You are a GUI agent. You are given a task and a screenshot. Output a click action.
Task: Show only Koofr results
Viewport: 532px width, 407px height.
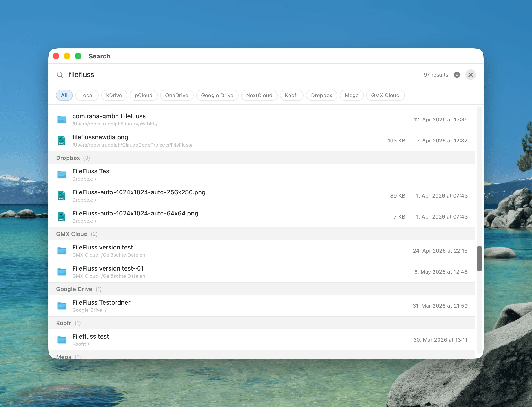click(x=292, y=95)
